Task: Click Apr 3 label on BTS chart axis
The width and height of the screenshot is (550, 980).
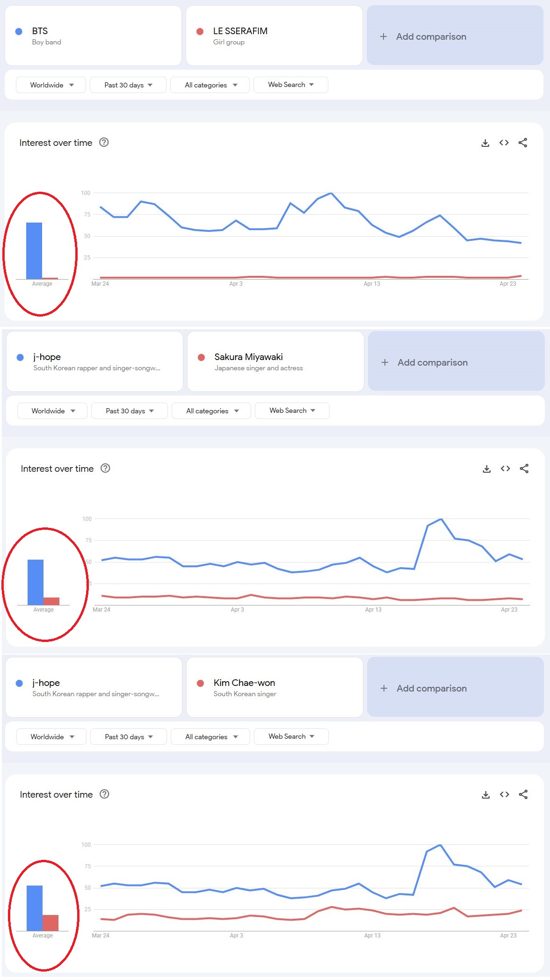Action: point(236,284)
